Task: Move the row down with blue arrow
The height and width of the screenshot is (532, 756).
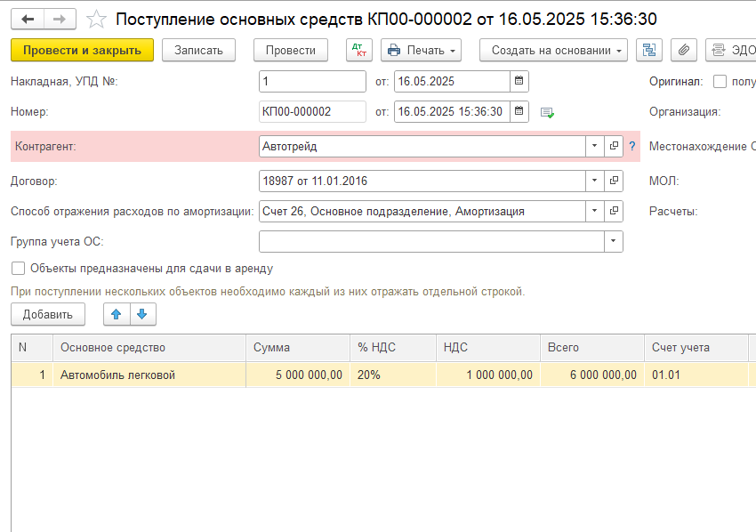Action: click(142, 314)
